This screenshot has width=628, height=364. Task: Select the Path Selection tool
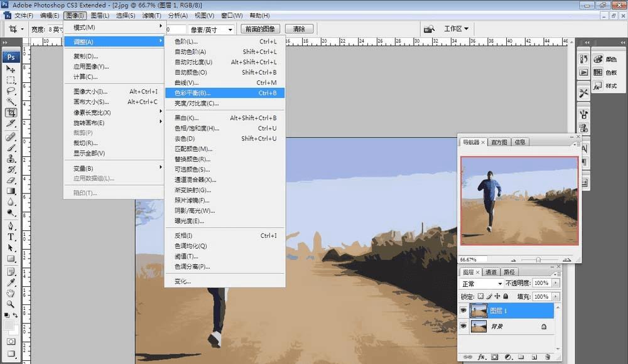coord(11,248)
